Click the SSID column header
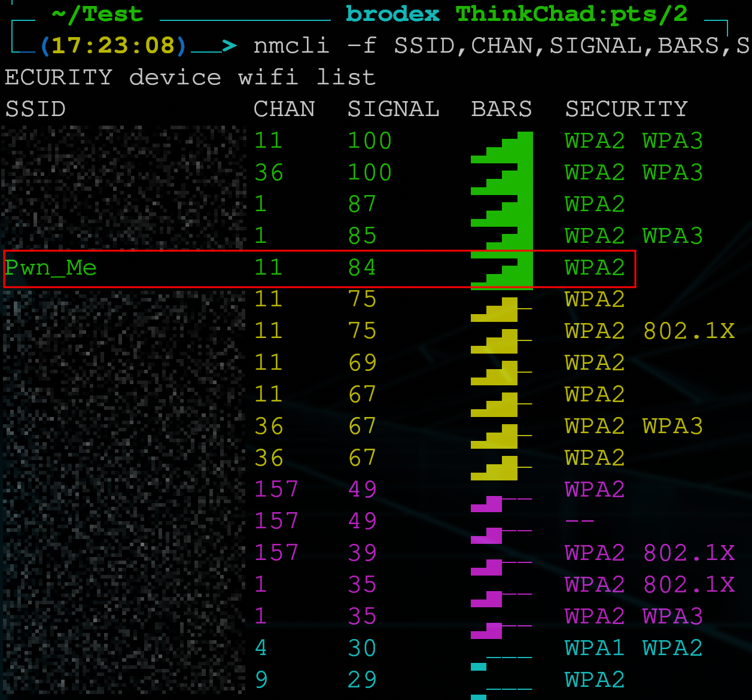Viewport: 752px width, 700px height. coord(35,109)
